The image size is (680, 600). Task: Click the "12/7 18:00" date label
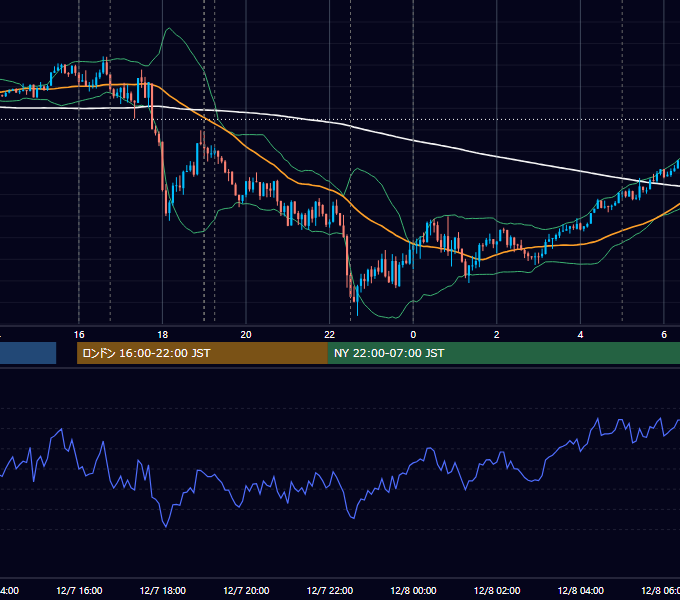pyautogui.click(x=163, y=590)
